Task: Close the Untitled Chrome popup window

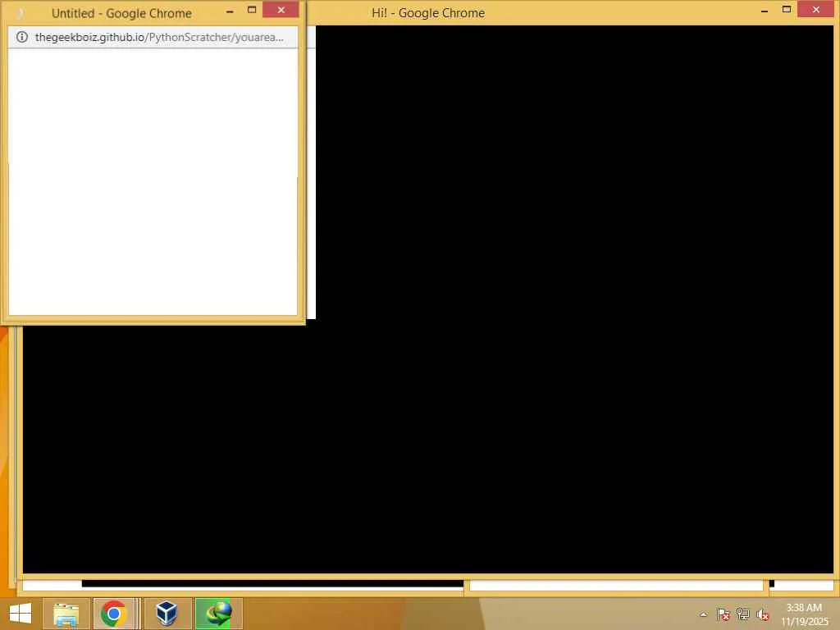Action: click(281, 10)
